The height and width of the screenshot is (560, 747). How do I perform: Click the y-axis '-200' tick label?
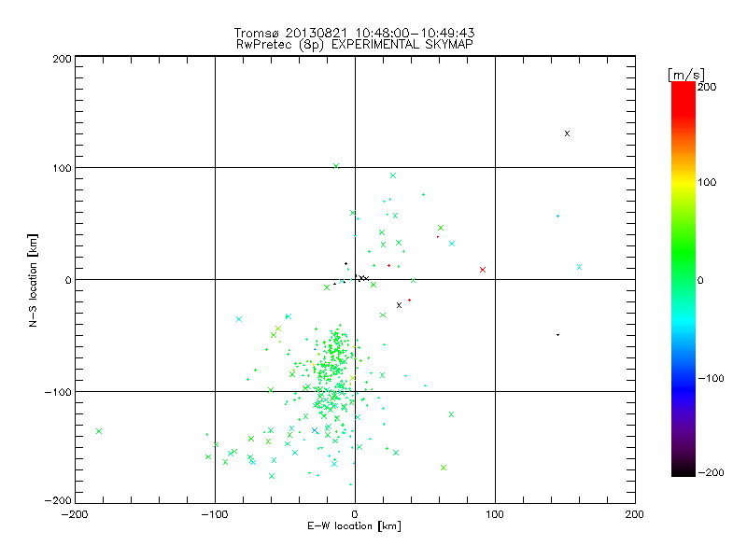coord(58,500)
